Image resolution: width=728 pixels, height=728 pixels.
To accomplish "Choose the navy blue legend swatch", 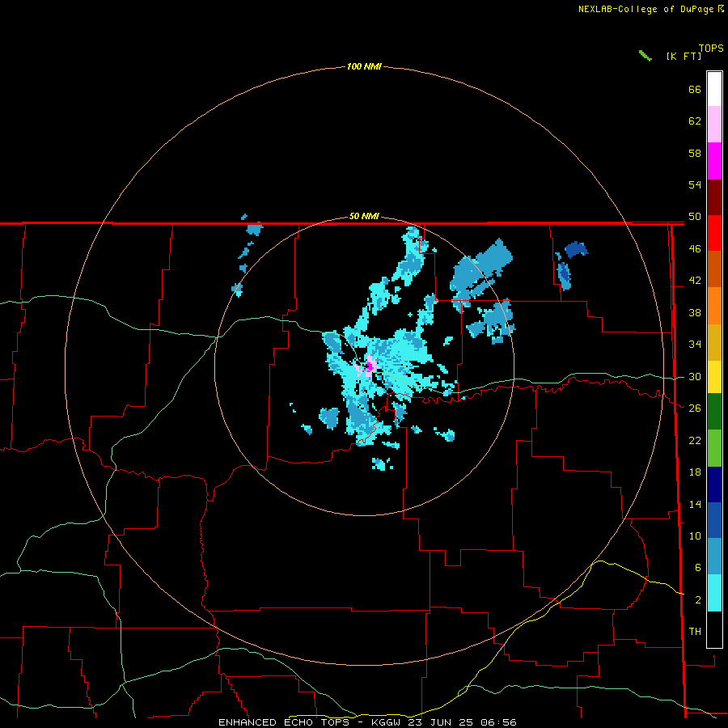I will [714, 485].
